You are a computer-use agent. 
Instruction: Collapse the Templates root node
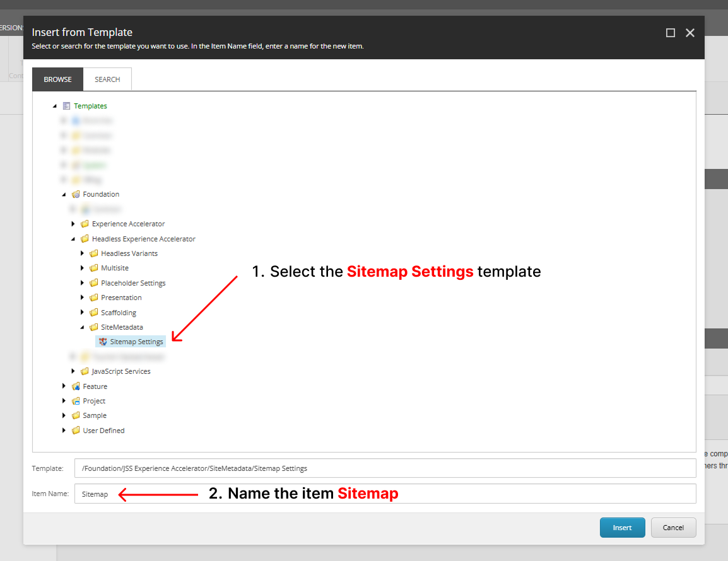pyautogui.click(x=55, y=107)
